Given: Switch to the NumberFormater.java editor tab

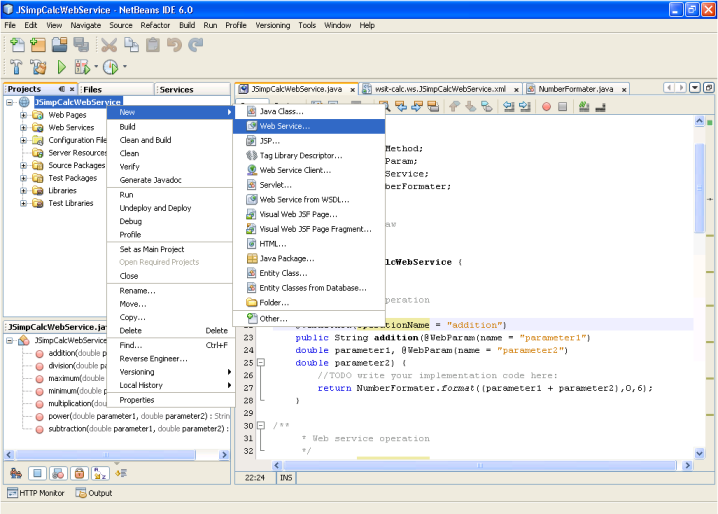Looking at the screenshot, I should coord(575,89).
